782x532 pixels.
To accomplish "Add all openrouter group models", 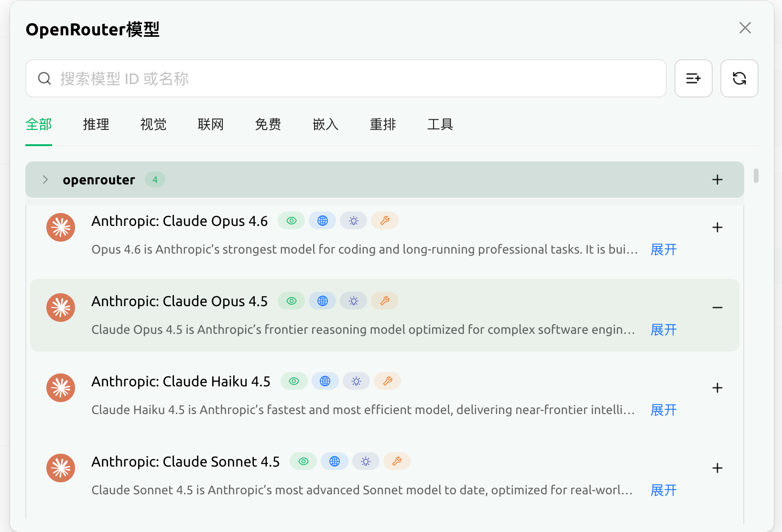I will pos(717,180).
